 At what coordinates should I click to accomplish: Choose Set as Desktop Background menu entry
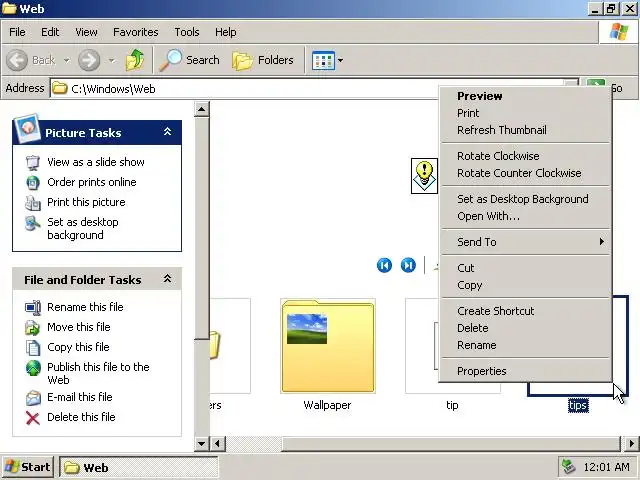(x=525, y=199)
